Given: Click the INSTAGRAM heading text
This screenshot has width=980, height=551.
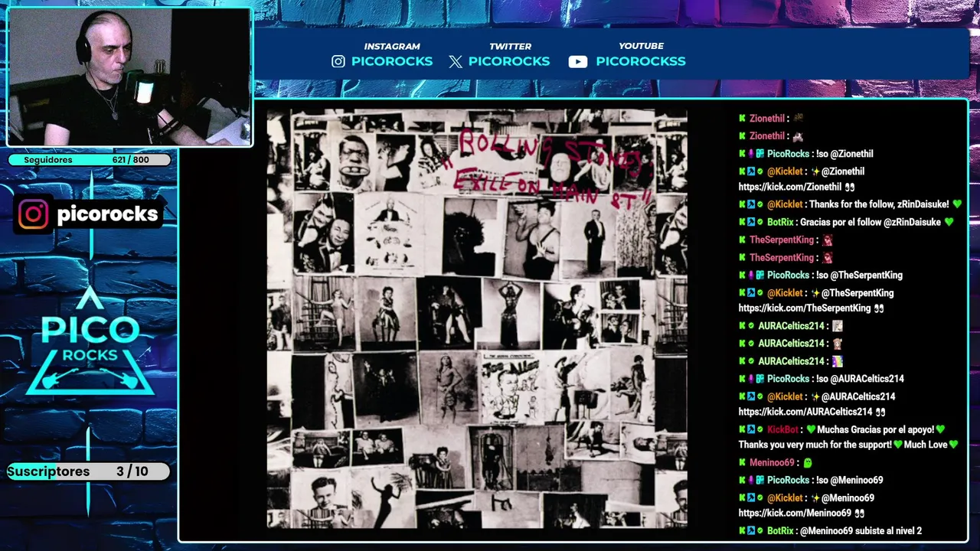Looking at the screenshot, I should click(x=392, y=47).
